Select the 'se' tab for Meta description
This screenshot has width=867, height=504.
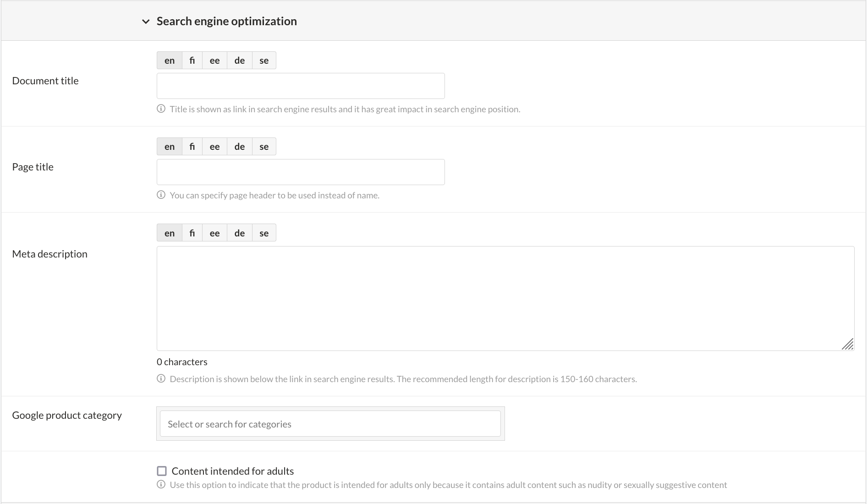pyautogui.click(x=264, y=233)
